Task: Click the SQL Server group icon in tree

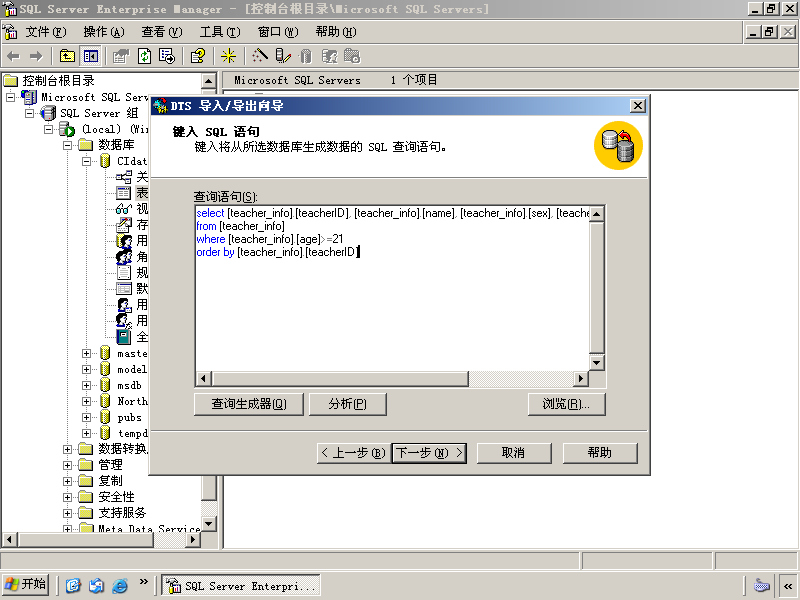Action: tap(48, 113)
